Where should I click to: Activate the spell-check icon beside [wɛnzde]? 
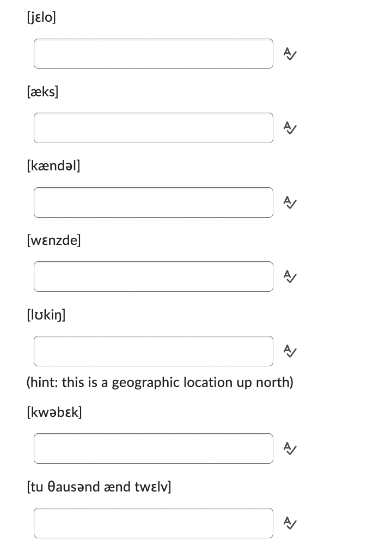(x=289, y=276)
